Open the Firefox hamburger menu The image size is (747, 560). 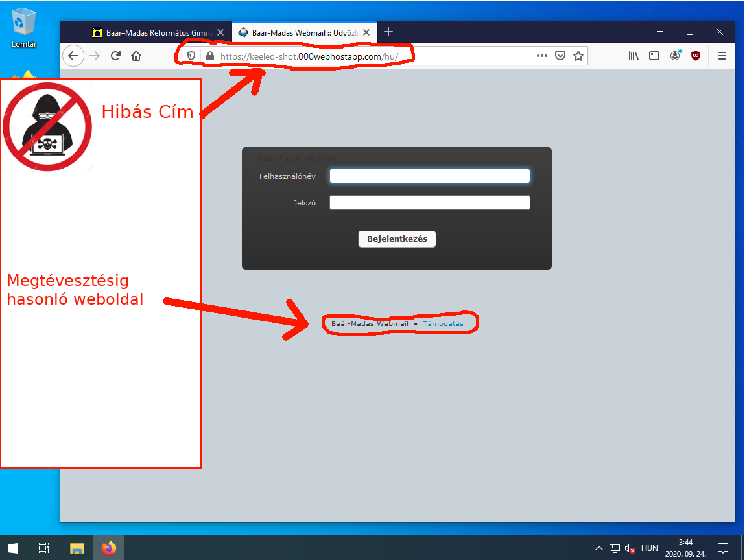(722, 56)
